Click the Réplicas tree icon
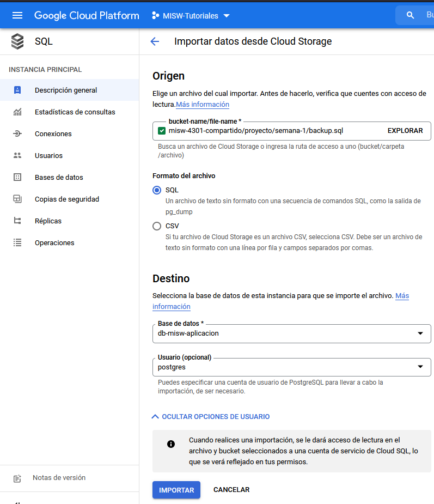 pos(17,221)
